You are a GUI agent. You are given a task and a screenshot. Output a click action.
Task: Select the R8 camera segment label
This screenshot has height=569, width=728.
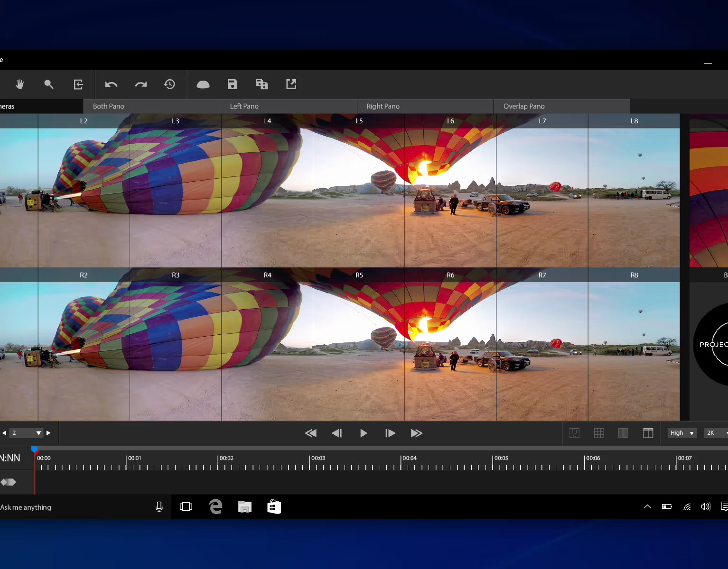[635, 275]
